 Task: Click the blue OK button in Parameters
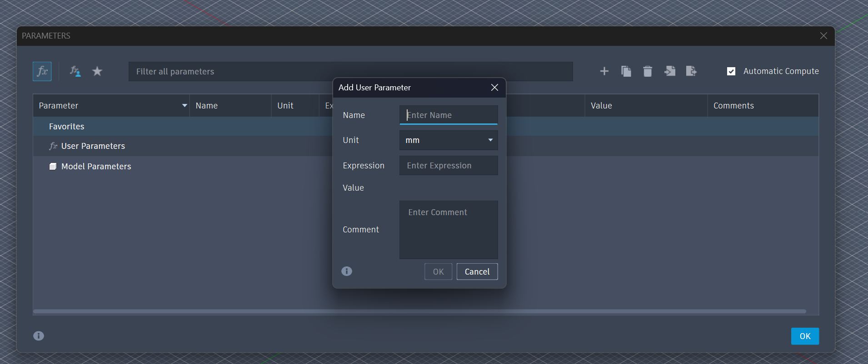(x=805, y=336)
